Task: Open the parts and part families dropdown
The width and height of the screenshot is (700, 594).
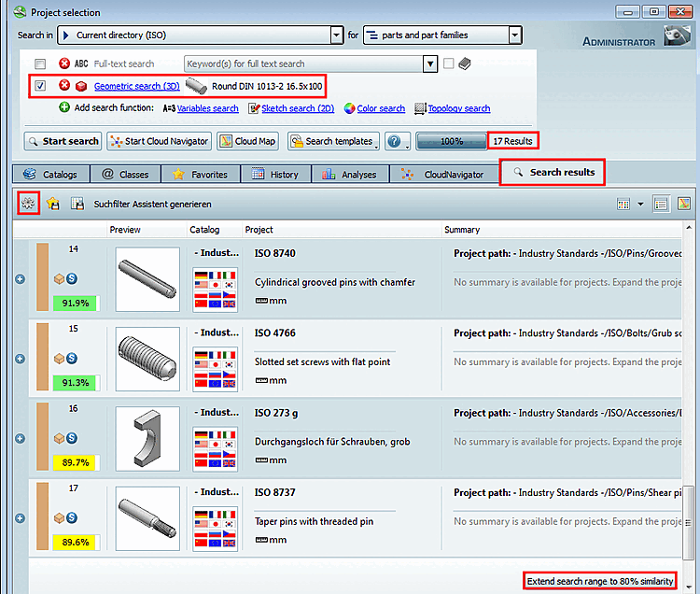Action: click(515, 35)
